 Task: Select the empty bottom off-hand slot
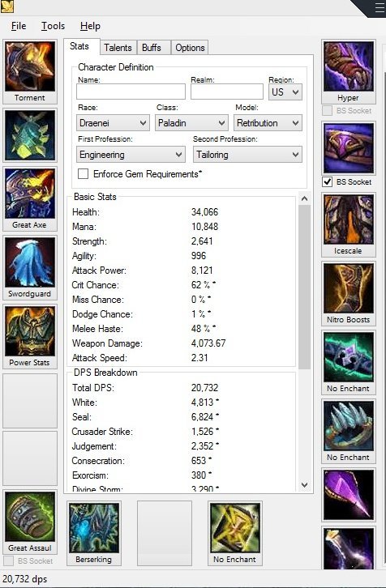[165, 533]
